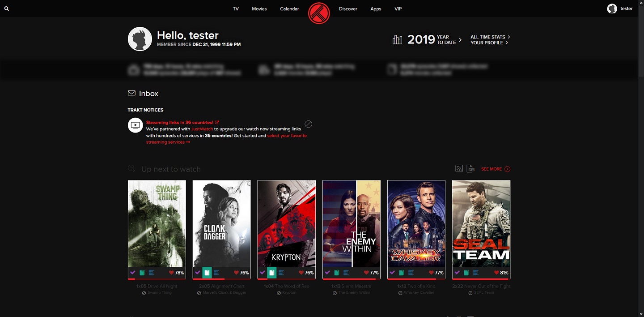Image resolution: width=644 pixels, height=317 pixels.
Task: Expand See More for up next
Action: (x=496, y=169)
